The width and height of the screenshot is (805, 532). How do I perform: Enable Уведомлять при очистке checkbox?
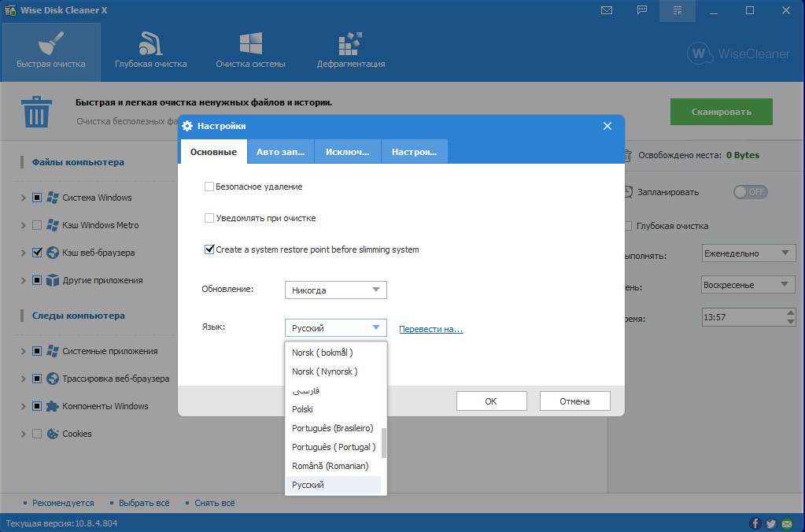point(209,218)
